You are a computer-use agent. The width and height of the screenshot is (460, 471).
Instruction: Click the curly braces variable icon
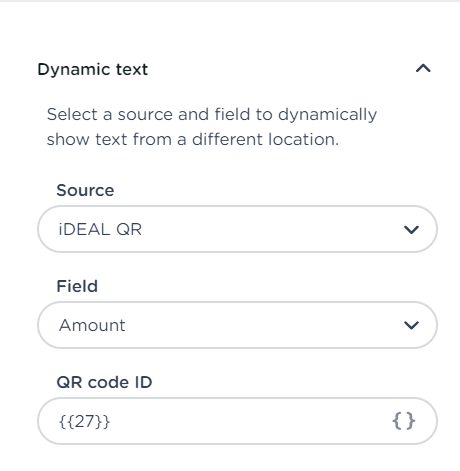coord(404,421)
